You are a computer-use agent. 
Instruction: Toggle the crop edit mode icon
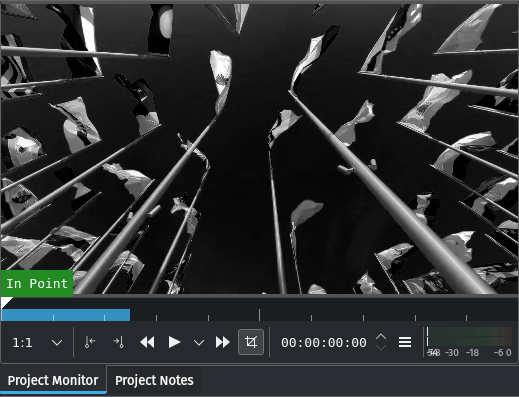click(x=251, y=342)
